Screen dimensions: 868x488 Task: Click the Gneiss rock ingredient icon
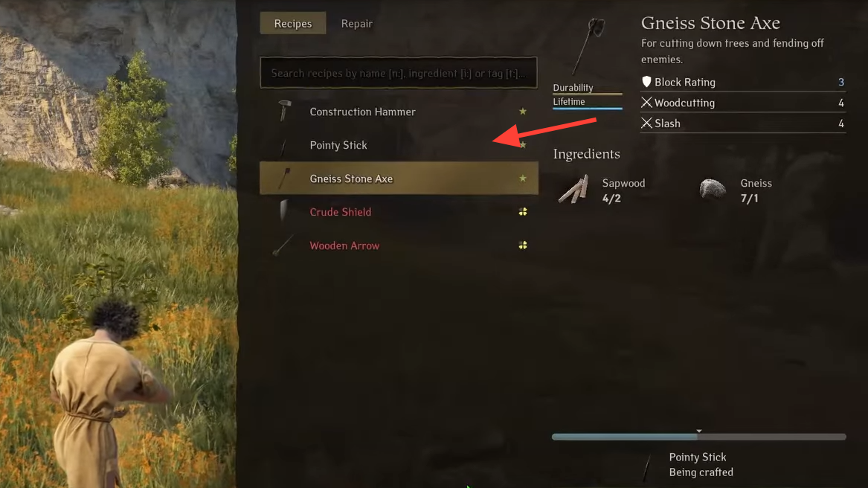713,189
